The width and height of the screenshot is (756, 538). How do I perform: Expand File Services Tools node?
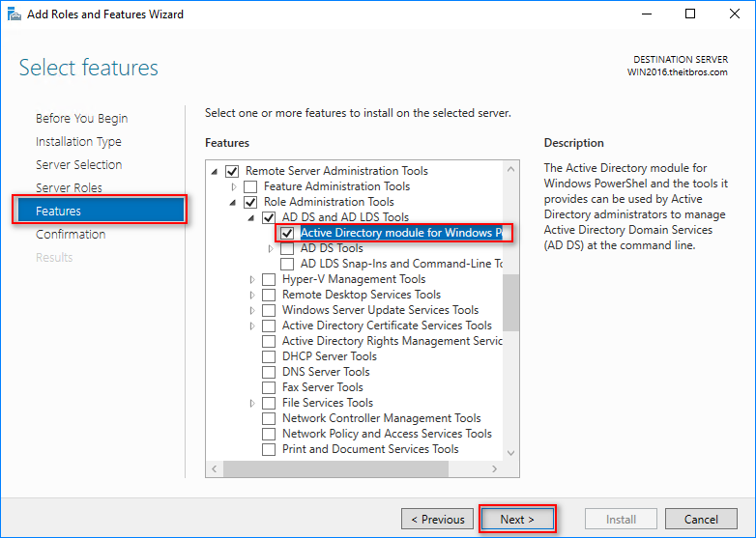tap(252, 403)
